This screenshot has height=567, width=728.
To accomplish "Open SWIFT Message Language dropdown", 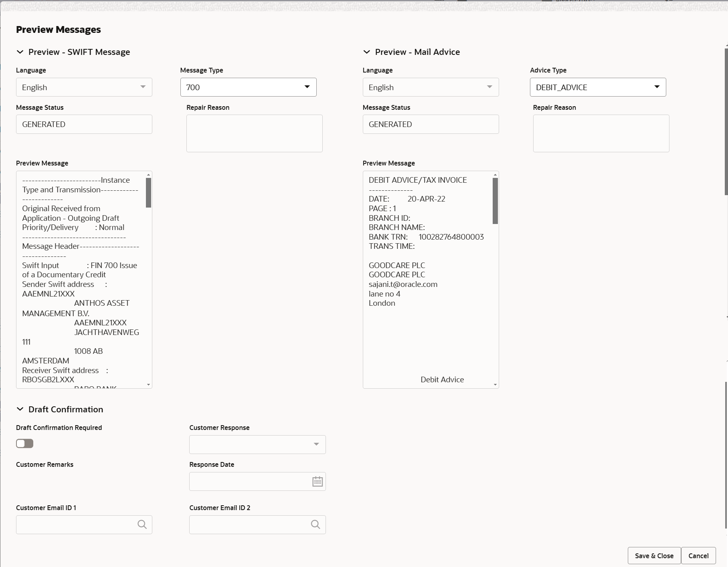I will pos(84,87).
